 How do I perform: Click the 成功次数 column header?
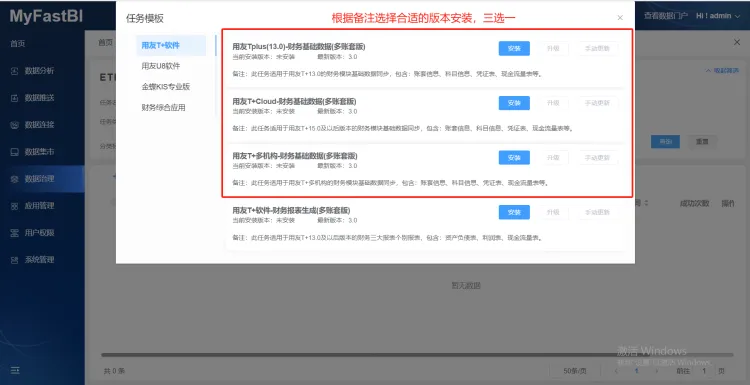coord(695,204)
